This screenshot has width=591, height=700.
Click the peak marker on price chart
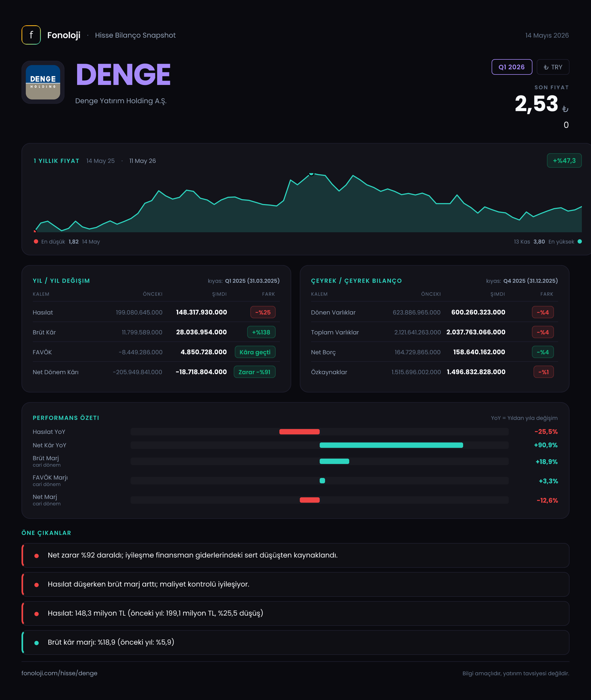click(311, 174)
